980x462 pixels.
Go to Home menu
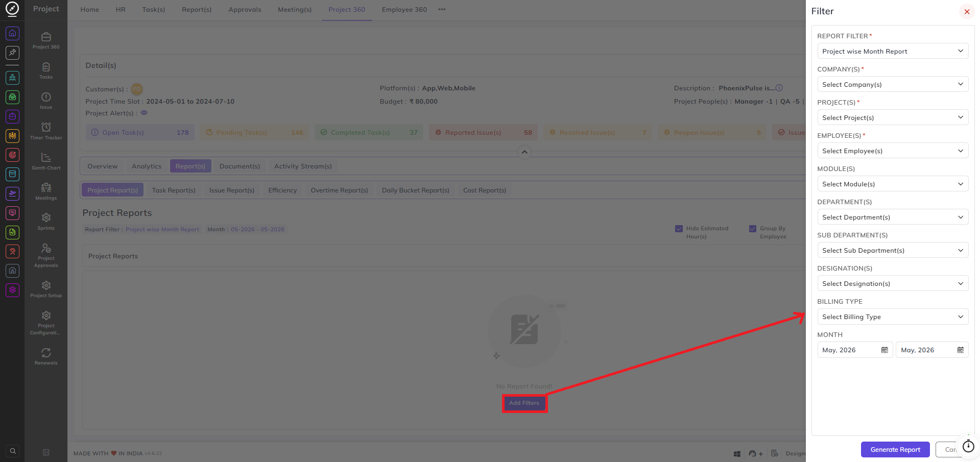[90, 10]
